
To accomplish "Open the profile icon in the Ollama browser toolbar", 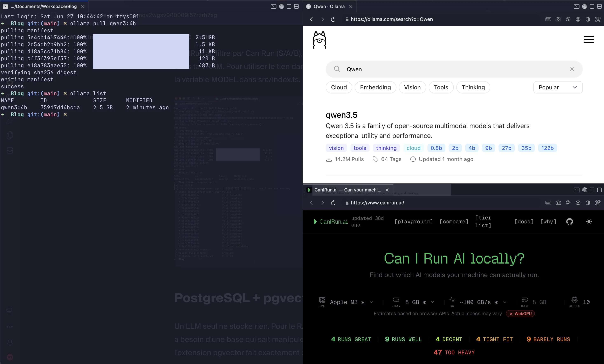I will click(x=578, y=19).
